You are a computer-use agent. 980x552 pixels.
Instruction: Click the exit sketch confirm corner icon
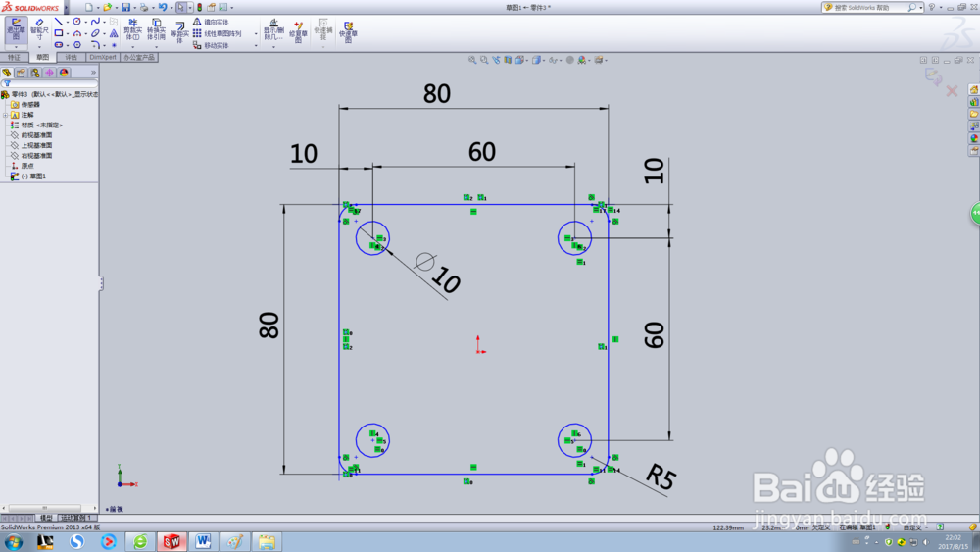tap(933, 76)
